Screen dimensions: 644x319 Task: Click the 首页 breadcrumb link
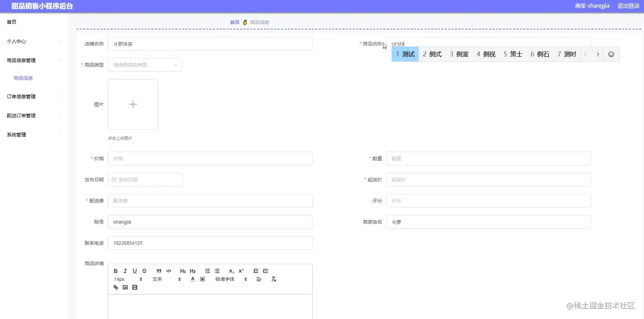pyautogui.click(x=235, y=22)
